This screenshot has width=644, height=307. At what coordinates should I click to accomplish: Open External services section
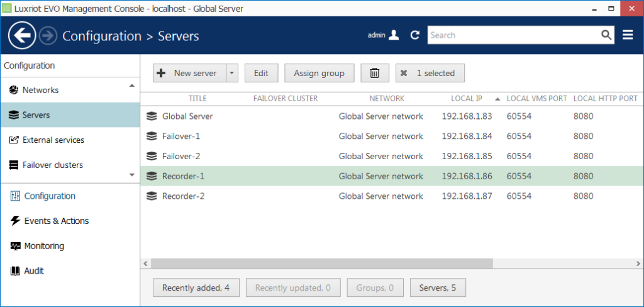click(x=70, y=140)
